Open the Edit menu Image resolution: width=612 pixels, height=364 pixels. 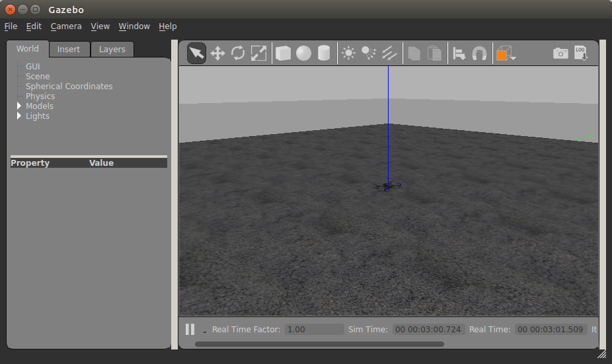click(34, 26)
